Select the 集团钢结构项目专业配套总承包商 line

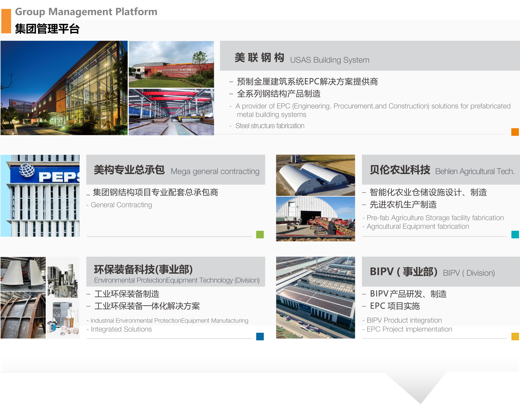pos(156,192)
